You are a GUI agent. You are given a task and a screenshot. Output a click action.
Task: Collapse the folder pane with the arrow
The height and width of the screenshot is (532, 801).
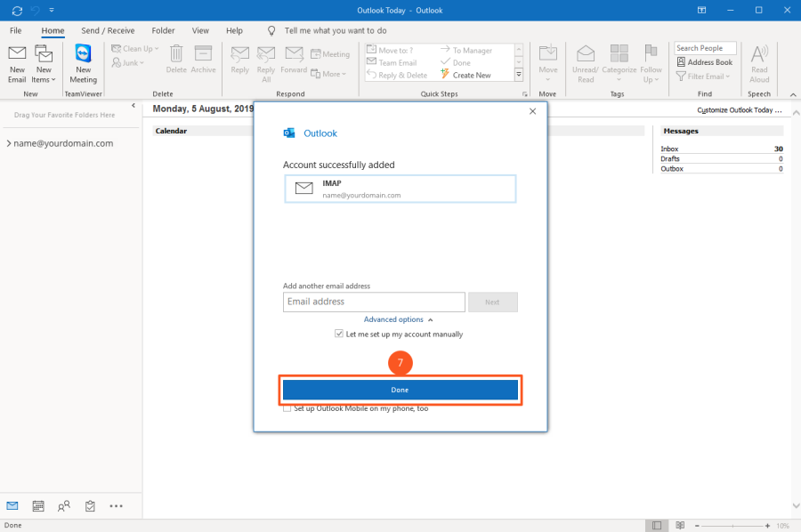[133, 106]
